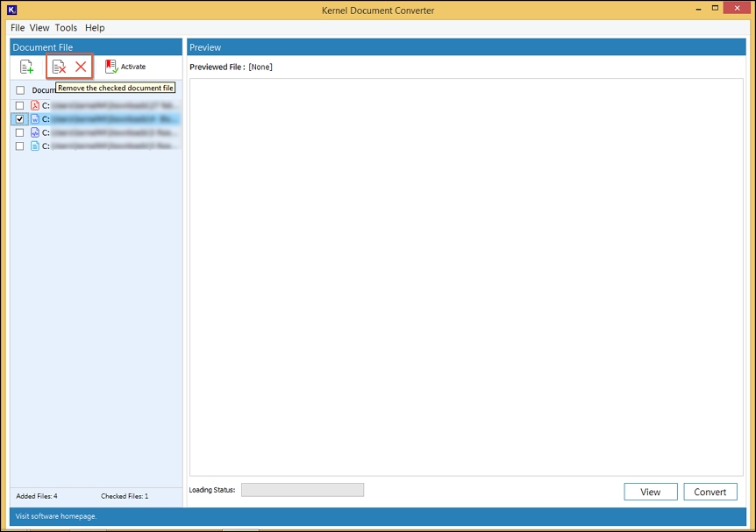
Task: Toggle the select-all Document header checkbox
Action: pos(20,90)
